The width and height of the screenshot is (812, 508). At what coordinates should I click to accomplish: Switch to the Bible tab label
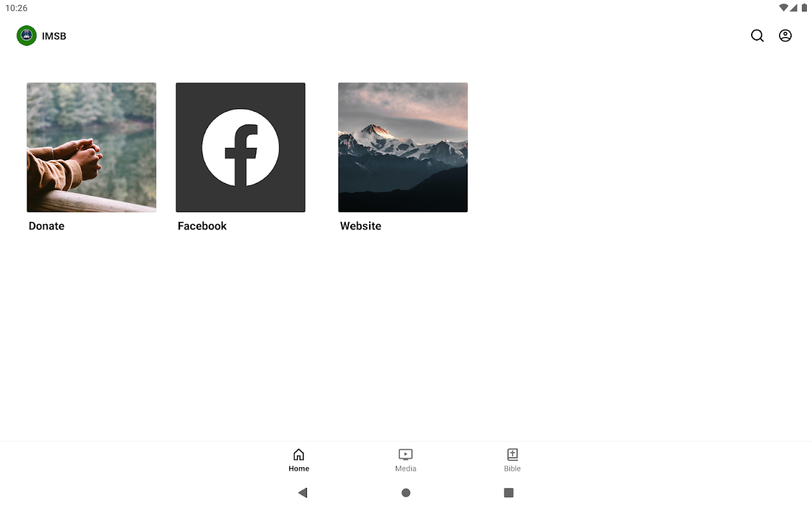pos(513,469)
